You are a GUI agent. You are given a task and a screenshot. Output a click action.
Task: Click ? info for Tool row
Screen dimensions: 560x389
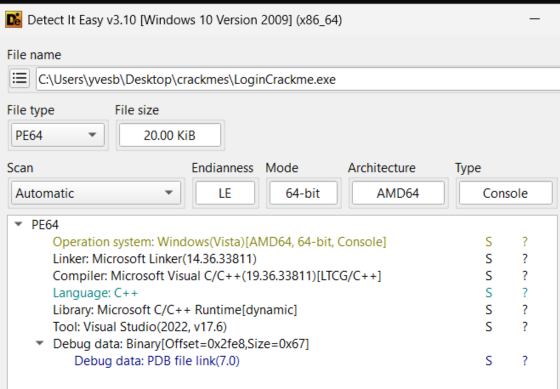pos(525,327)
